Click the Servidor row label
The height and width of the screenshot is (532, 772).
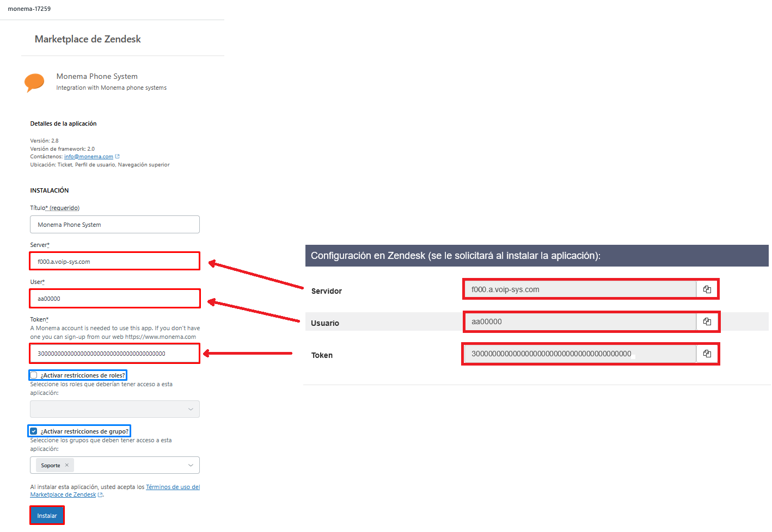click(327, 291)
